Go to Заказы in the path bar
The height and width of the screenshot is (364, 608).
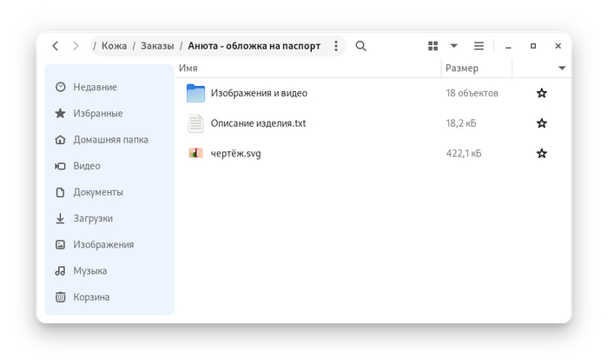click(x=157, y=46)
